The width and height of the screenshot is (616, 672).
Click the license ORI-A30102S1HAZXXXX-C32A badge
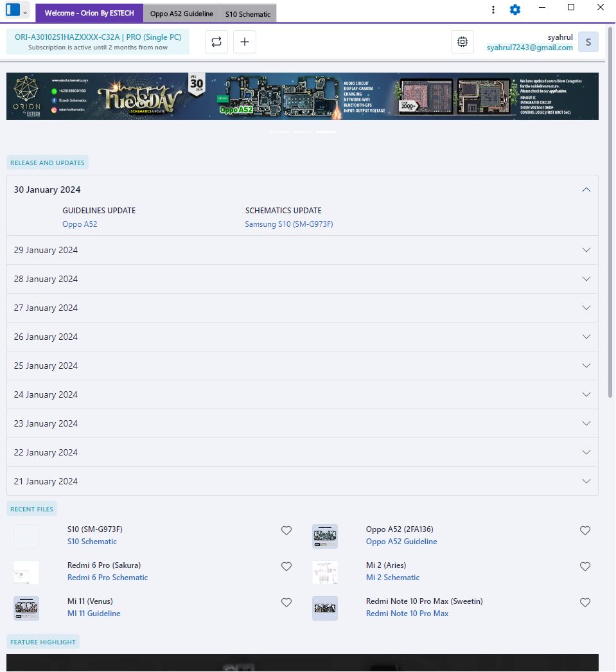pyautogui.click(x=98, y=42)
